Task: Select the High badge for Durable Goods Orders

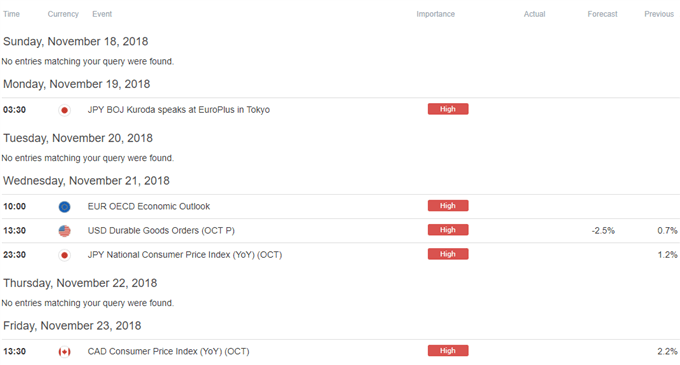Action: click(448, 230)
